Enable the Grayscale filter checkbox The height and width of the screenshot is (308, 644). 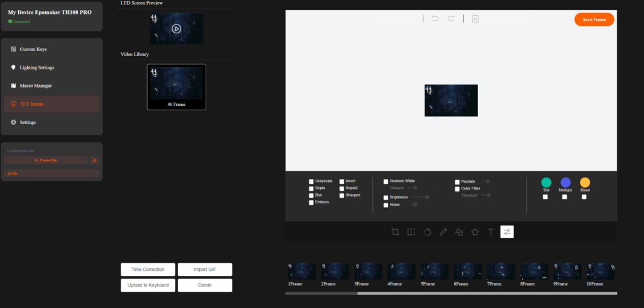[311, 181]
